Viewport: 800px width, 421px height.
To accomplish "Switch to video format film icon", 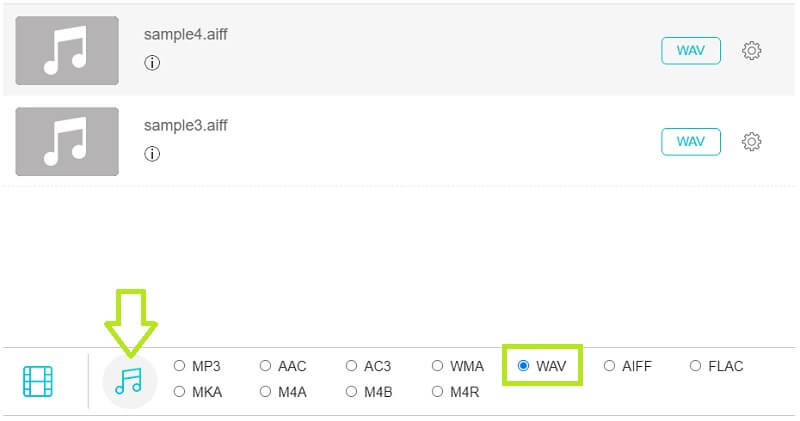I will [x=38, y=381].
